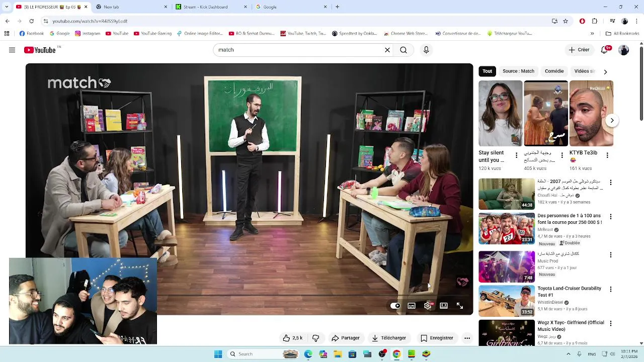
Task: Bookmark this page with the star
Action: tap(566, 21)
